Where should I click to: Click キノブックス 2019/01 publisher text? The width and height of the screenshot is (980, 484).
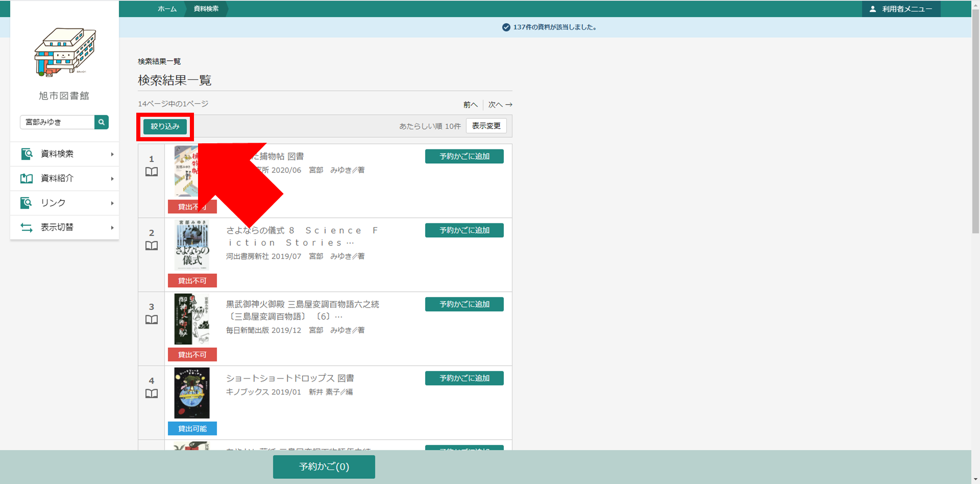(x=264, y=392)
